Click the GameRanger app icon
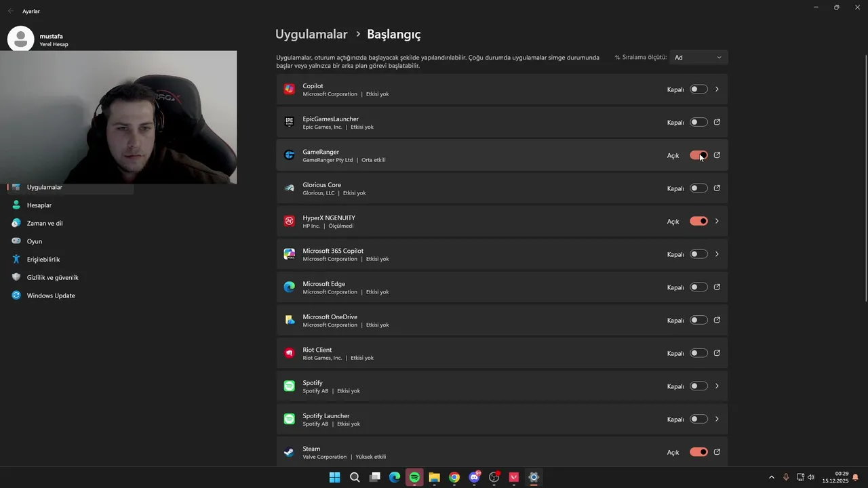 click(290, 155)
